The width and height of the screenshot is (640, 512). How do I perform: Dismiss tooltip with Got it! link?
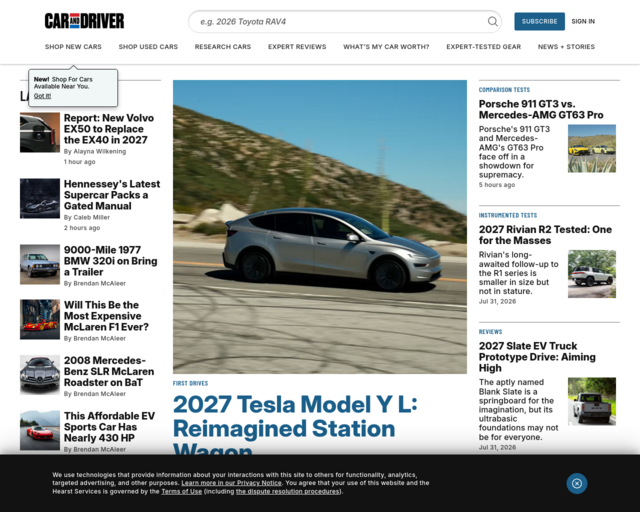(x=42, y=96)
